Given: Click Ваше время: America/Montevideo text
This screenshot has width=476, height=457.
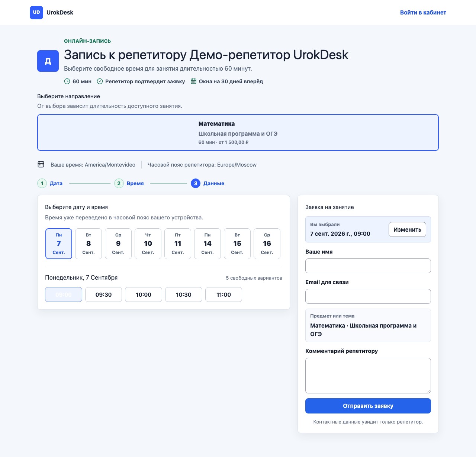Looking at the screenshot, I should click(x=93, y=165).
